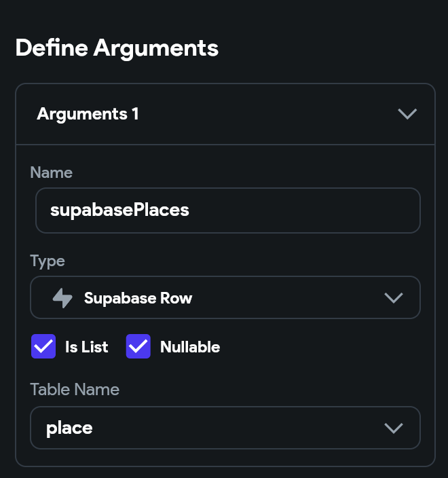The image size is (448, 478).
Task: Open the Supabase Row type dropdown
Action: (225, 298)
